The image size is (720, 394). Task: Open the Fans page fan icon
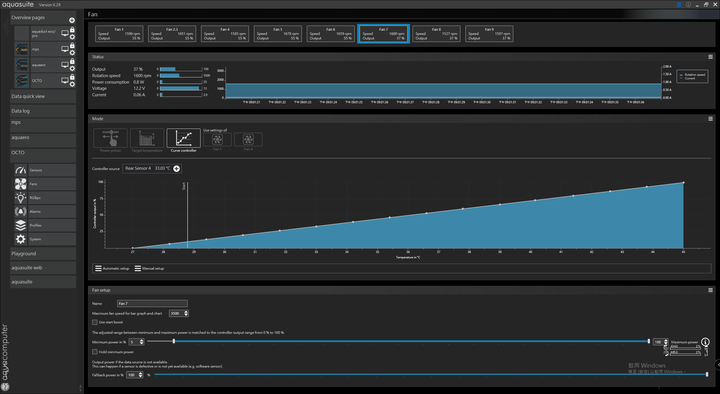[20, 184]
